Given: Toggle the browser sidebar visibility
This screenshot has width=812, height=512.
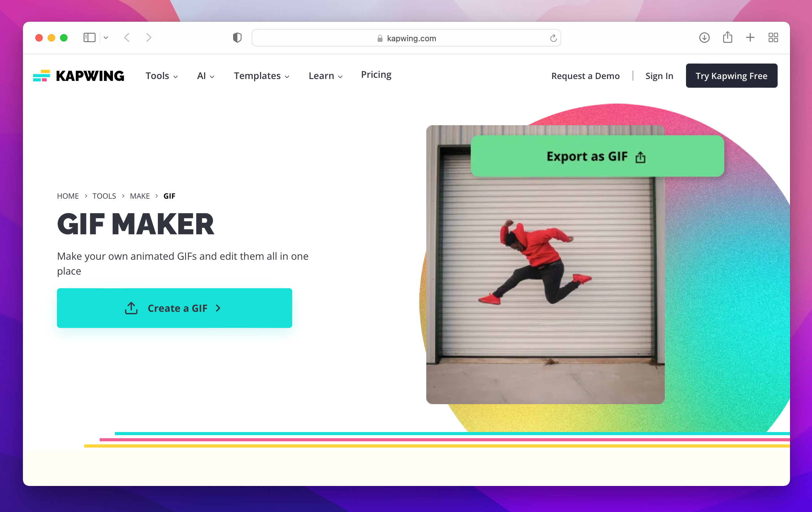Looking at the screenshot, I should tap(89, 38).
